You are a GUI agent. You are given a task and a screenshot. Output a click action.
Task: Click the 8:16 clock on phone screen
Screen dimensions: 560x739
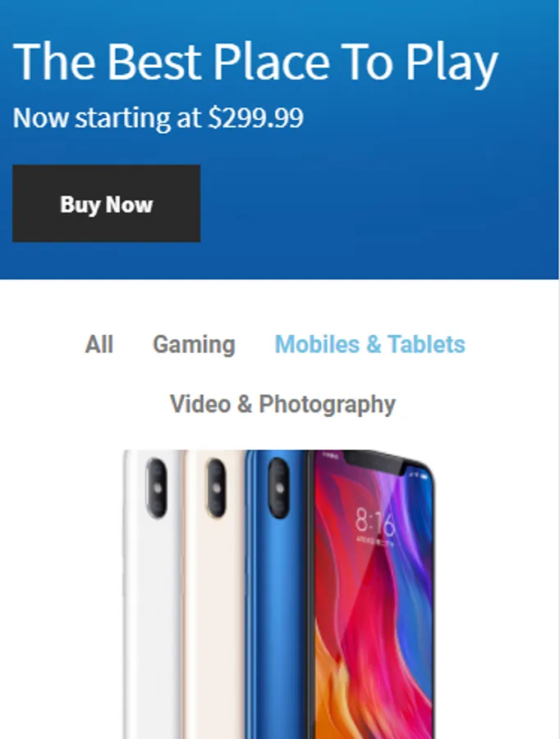click(374, 522)
